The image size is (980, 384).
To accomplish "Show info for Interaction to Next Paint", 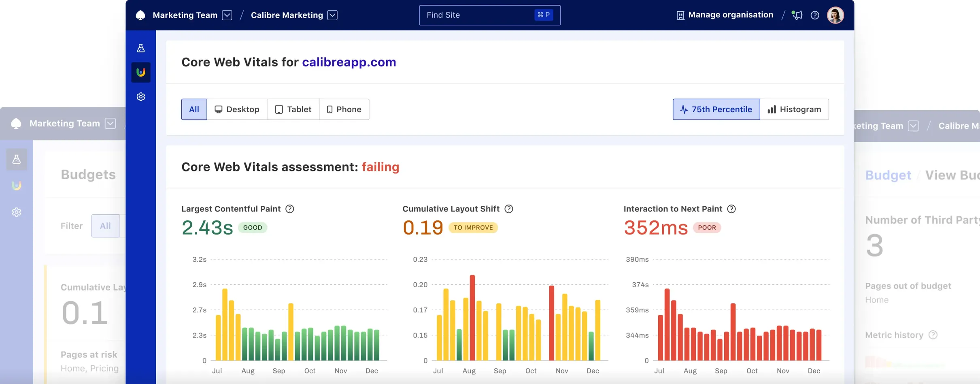I will [x=731, y=209].
